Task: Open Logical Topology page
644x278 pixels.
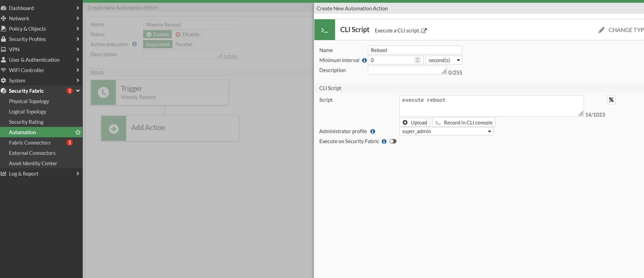Action: tap(28, 112)
